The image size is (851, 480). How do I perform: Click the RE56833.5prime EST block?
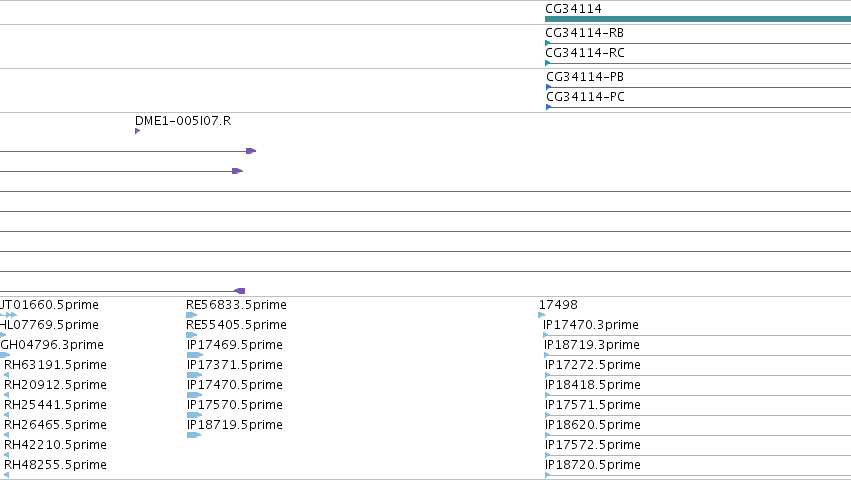192,315
